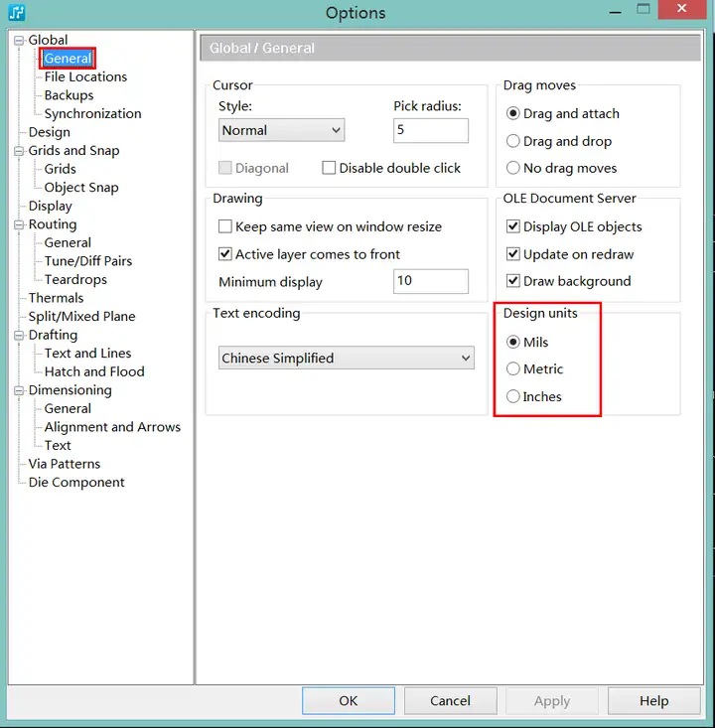This screenshot has height=728, width=715.
Task: Open Synchronization options page
Action: pyautogui.click(x=93, y=114)
